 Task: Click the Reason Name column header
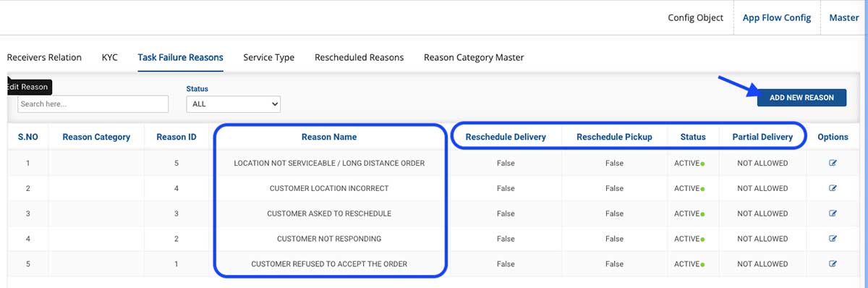(329, 137)
